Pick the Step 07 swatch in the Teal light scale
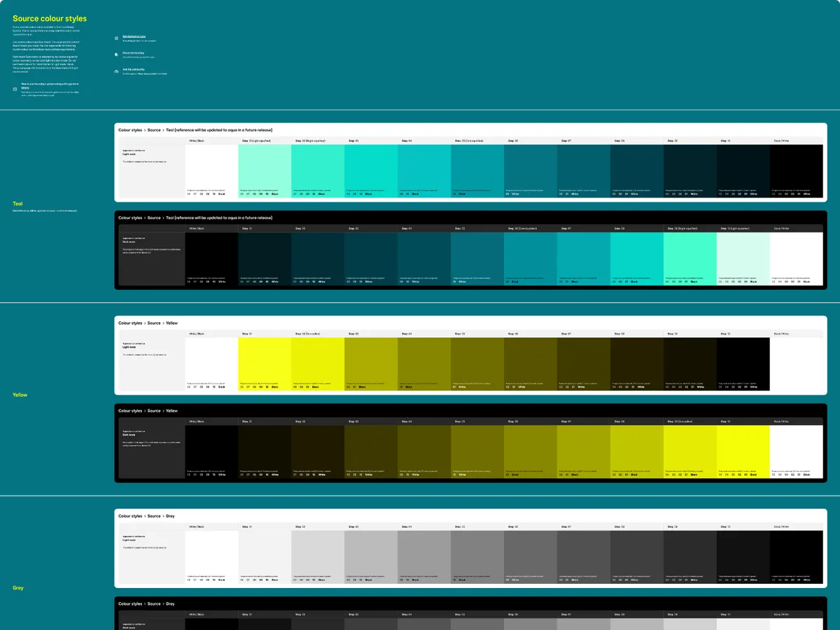This screenshot has width=840, height=630. click(x=584, y=170)
